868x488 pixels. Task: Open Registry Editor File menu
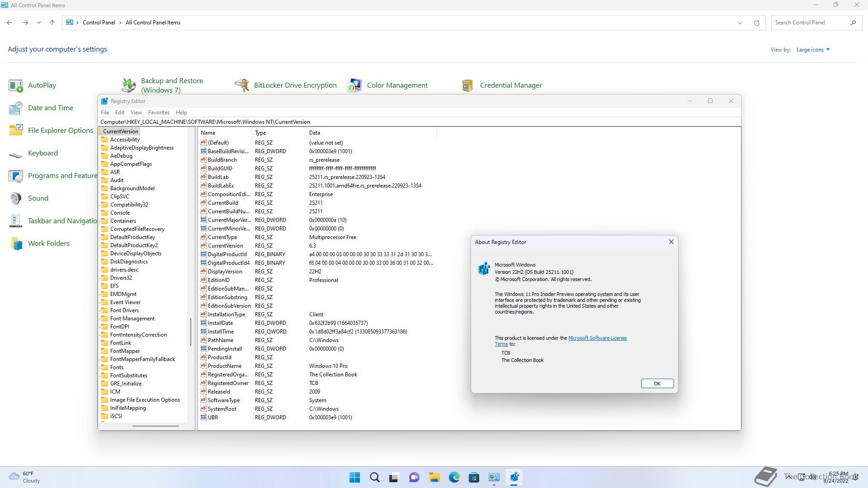tap(105, 113)
